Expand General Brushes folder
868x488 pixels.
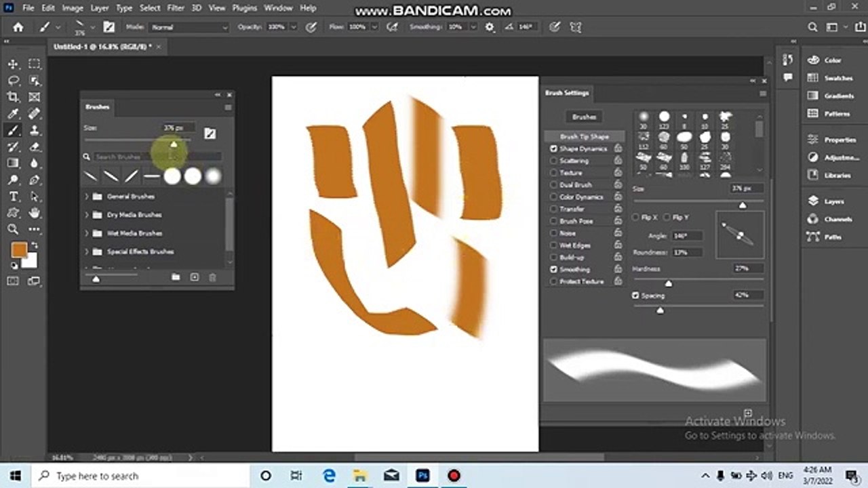(x=87, y=197)
